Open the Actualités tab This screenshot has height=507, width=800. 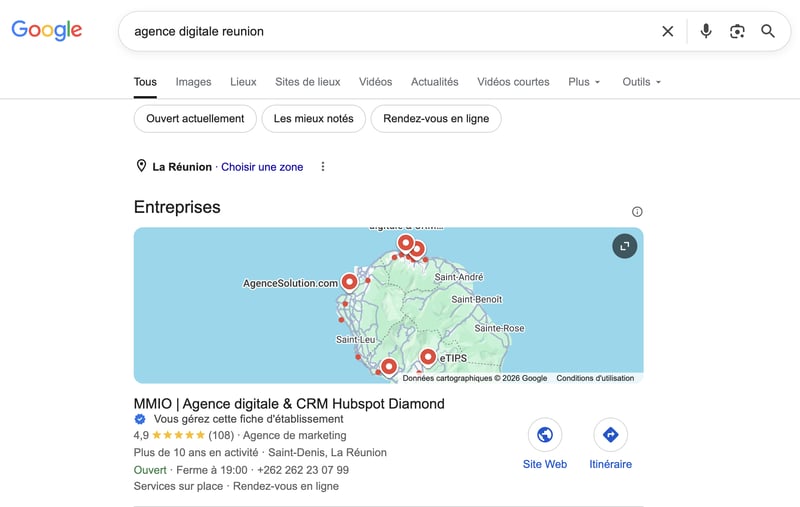point(435,82)
